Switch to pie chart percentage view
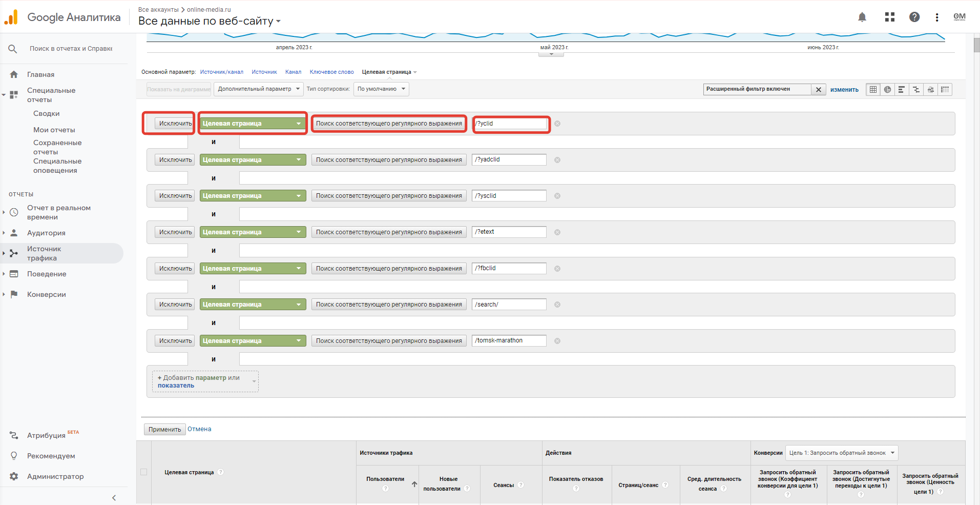 point(887,89)
